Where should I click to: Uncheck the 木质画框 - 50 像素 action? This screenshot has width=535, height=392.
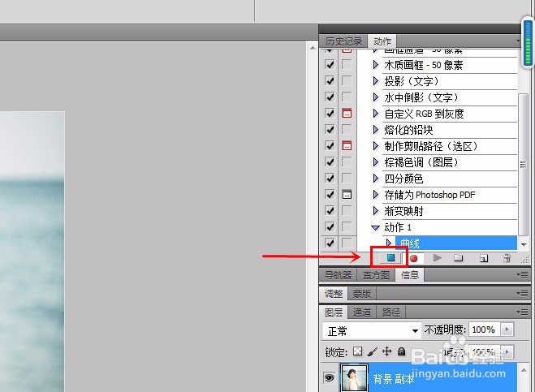click(x=330, y=64)
